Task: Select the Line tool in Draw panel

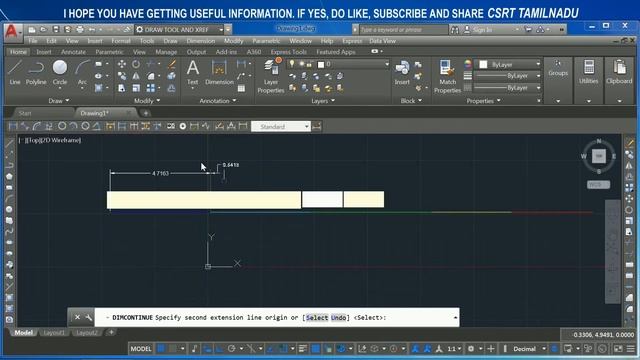Action: click(x=15, y=72)
